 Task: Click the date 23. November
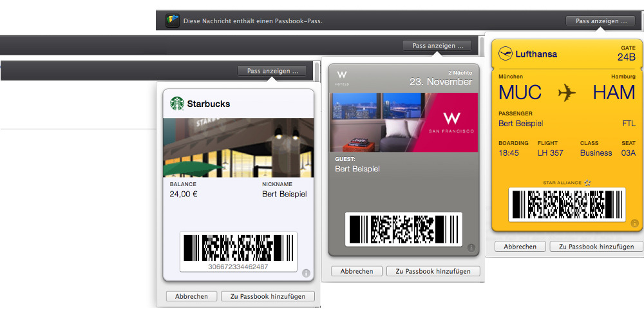click(x=440, y=82)
